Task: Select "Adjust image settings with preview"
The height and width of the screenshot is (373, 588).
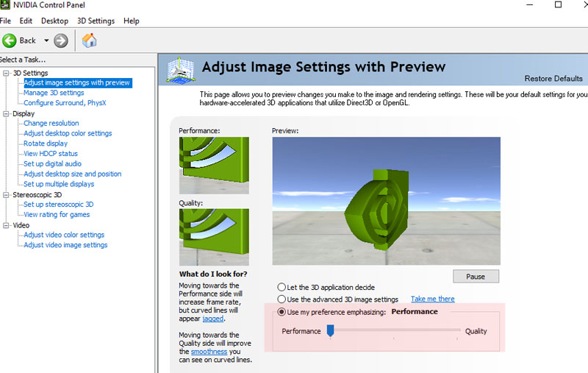Action: 77,82
